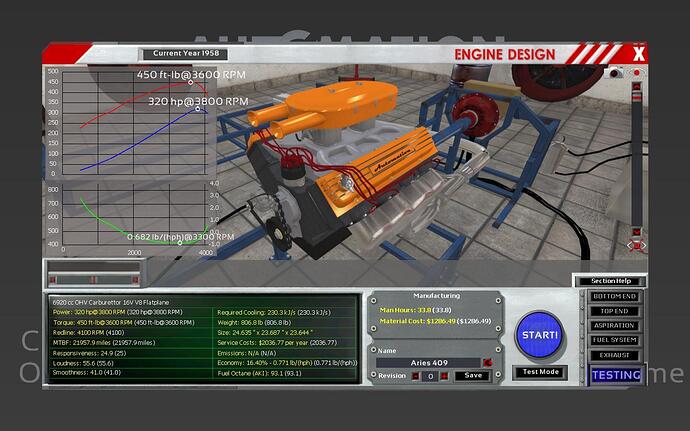Open Section Help
The height and width of the screenshot is (431, 690).
click(607, 281)
